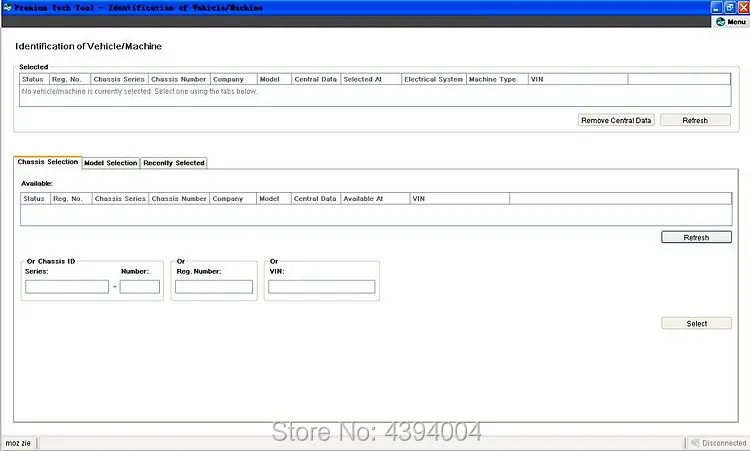Click the Selected At column header

click(x=371, y=79)
